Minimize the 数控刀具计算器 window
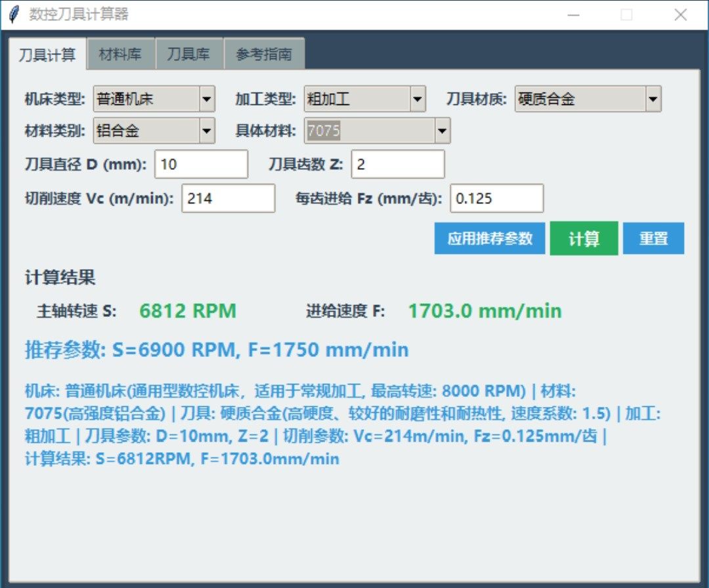Screen dimensions: 709x588 coord(573,14)
